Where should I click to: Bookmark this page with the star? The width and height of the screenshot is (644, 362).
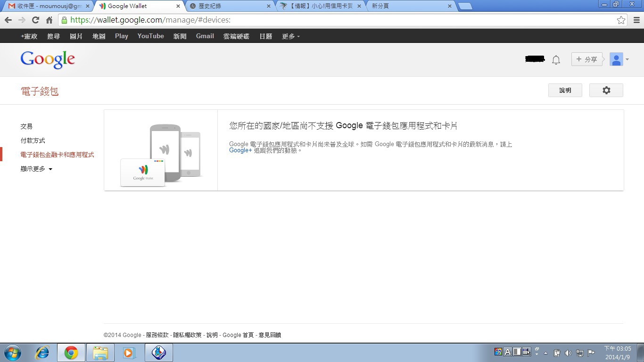pyautogui.click(x=621, y=20)
